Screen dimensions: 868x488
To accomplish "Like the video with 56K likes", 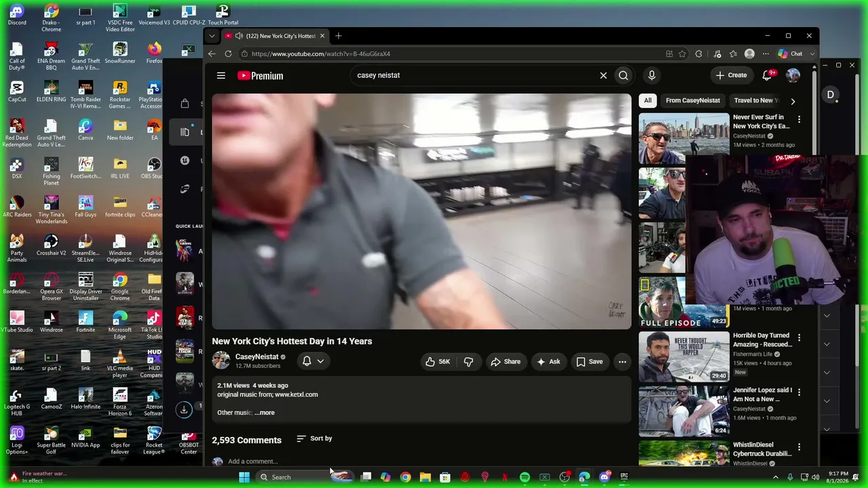I will (437, 362).
